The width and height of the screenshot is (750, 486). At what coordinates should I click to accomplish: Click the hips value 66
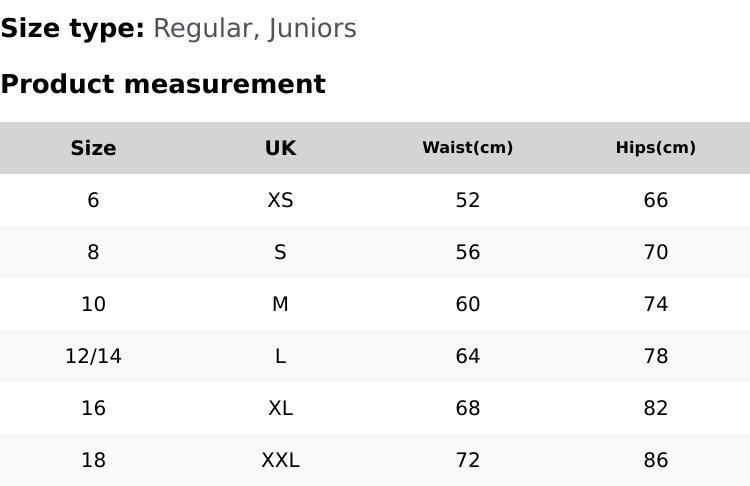coord(655,200)
